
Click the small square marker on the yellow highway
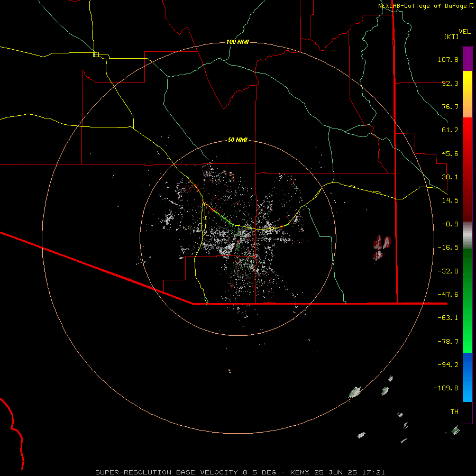click(x=96, y=54)
